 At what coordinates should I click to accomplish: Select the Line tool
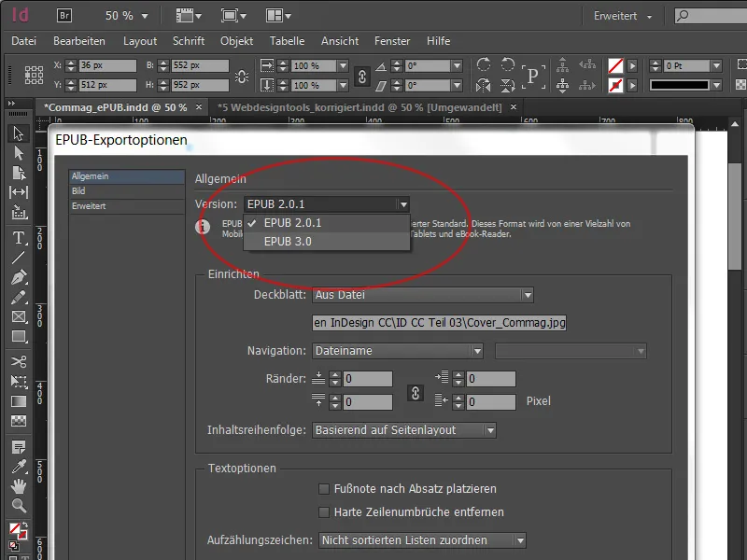tap(18, 258)
